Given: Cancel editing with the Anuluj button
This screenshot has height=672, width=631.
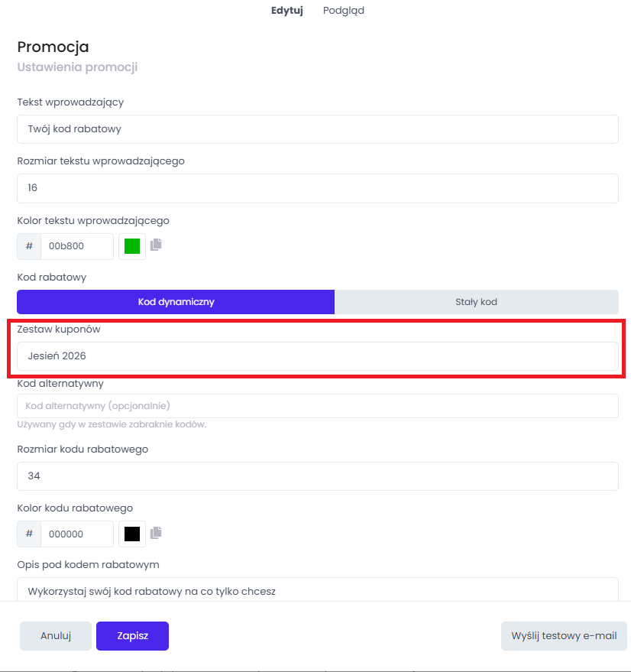Looking at the screenshot, I should tap(56, 636).
